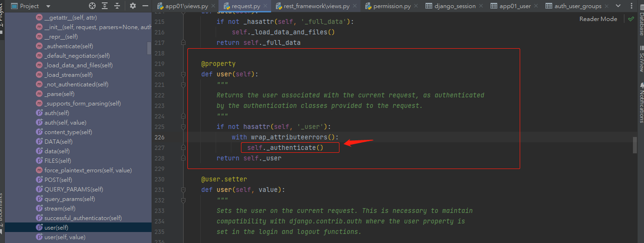
Task: Toggle the docstring fold marker on line 224
Action: coord(183,116)
